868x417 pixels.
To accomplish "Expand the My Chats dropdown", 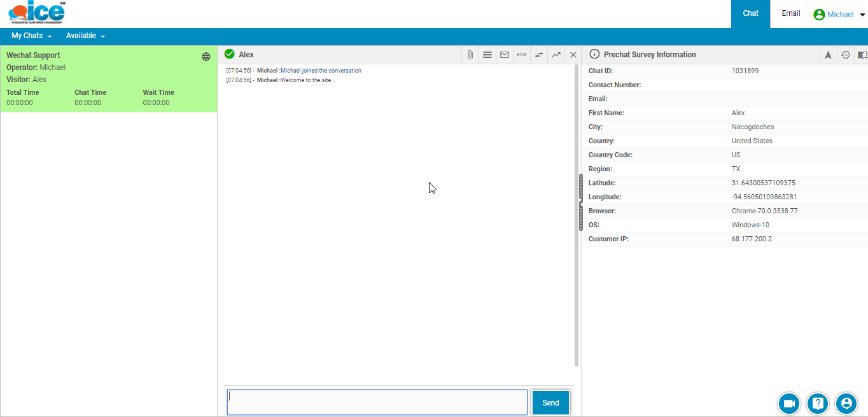I will 31,36.
